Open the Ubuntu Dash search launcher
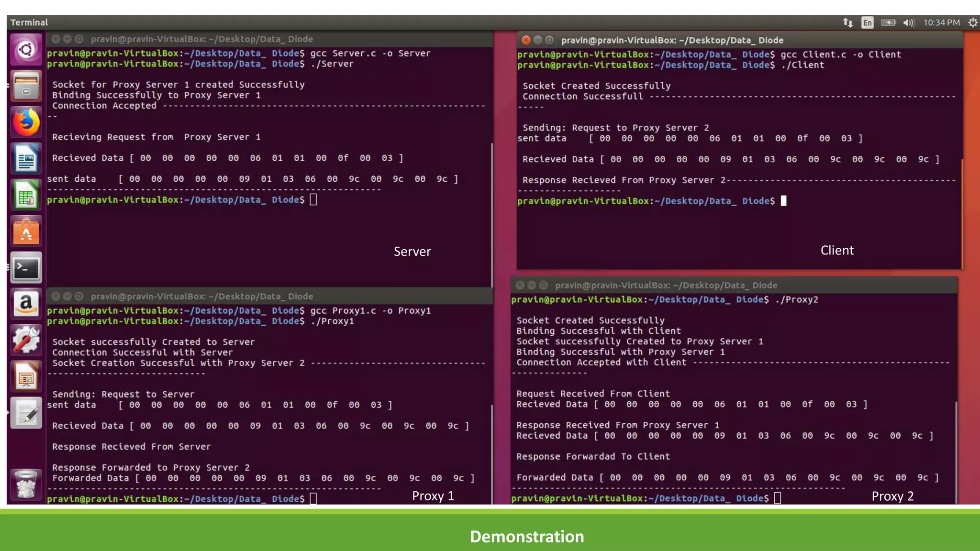The width and height of the screenshot is (980, 551). tap(26, 49)
